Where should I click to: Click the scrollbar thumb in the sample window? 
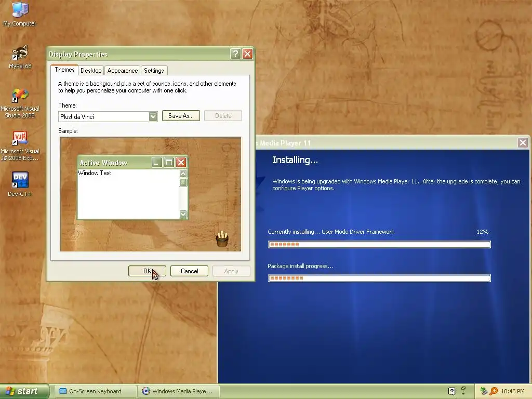tap(183, 182)
